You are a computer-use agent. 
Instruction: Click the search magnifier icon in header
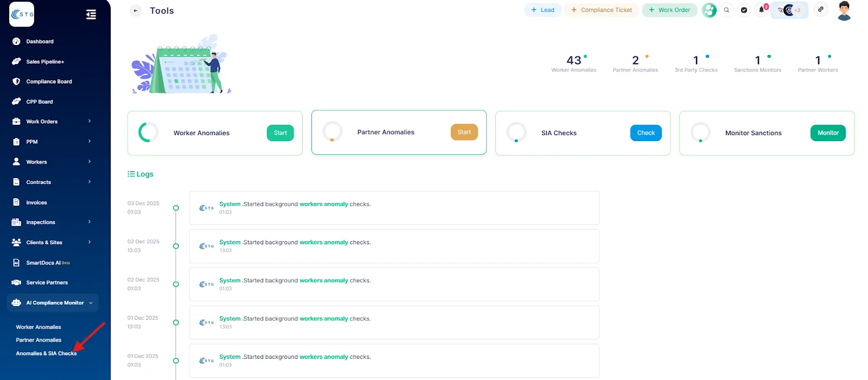click(x=726, y=10)
